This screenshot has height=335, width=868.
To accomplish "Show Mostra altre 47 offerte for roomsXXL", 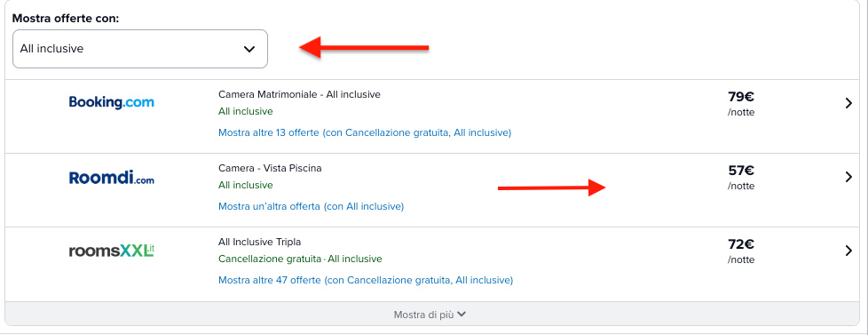I will coord(366,280).
